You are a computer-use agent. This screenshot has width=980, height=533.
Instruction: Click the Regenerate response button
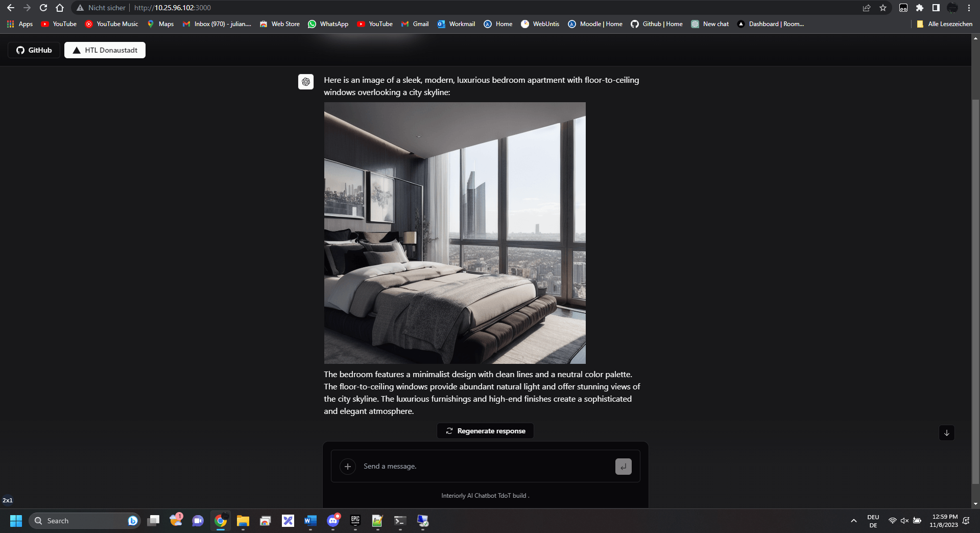[485, 431]
